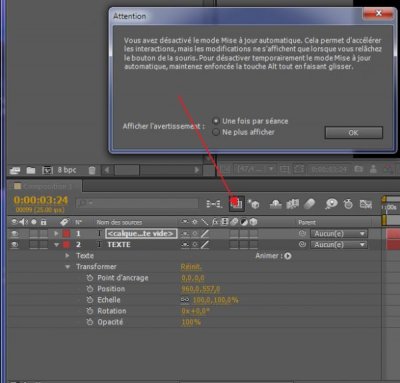
Task: Create a new folder in Project panel
Action: click(31, 170)
